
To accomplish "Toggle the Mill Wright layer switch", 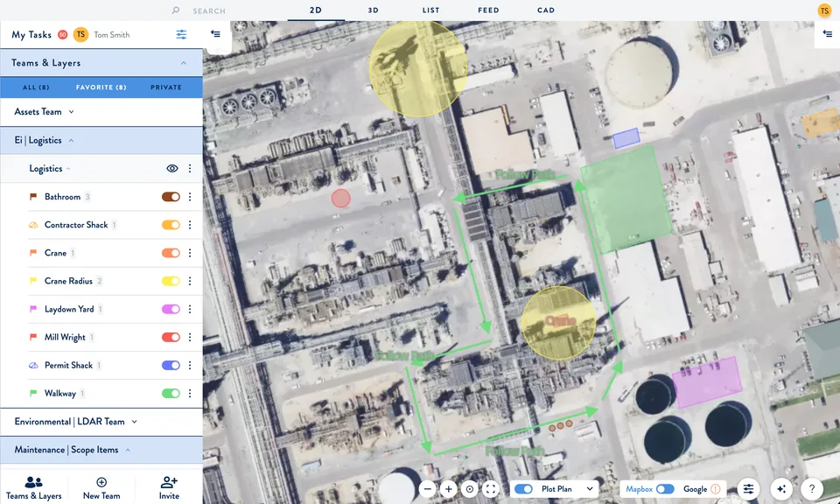I will point(171,338).
